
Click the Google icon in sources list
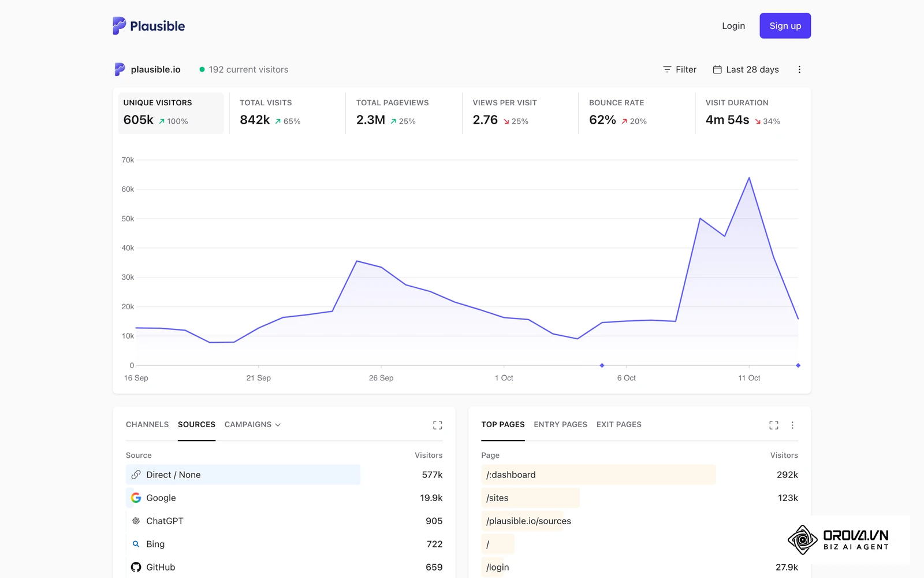(136, 498)
